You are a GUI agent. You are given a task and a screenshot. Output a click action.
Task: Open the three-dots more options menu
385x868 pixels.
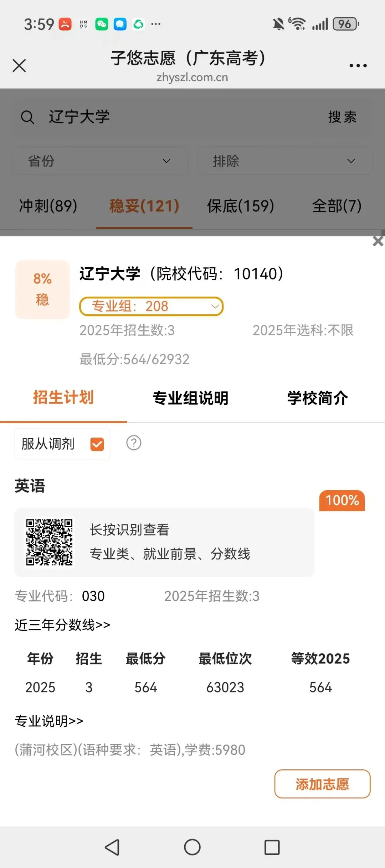[358, 66]
